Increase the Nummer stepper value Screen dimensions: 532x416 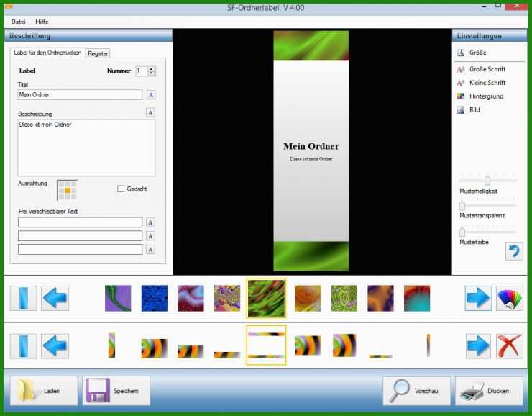pos(151,68)
